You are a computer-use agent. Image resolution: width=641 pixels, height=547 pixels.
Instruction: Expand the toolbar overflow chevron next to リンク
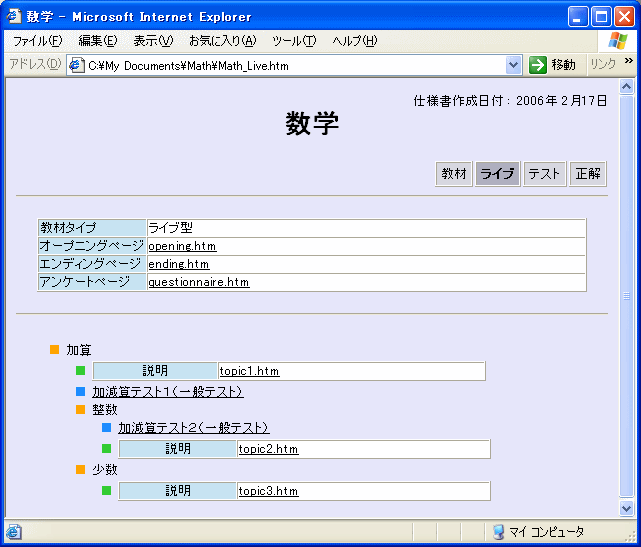(x=629, y=62)
